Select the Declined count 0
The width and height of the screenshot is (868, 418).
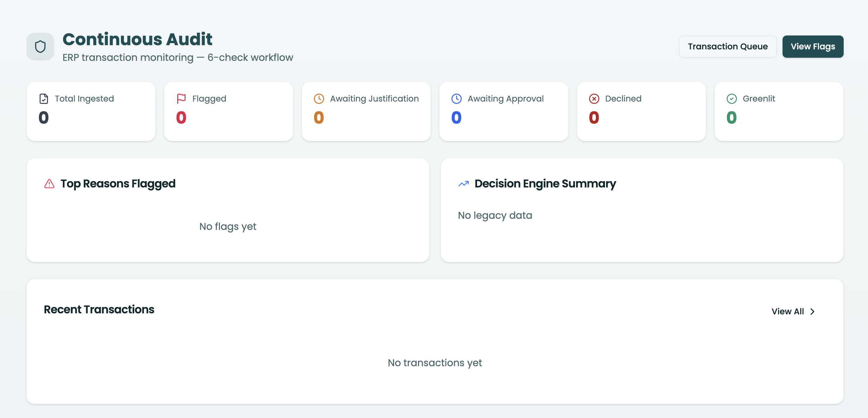[x=594, y=118]
